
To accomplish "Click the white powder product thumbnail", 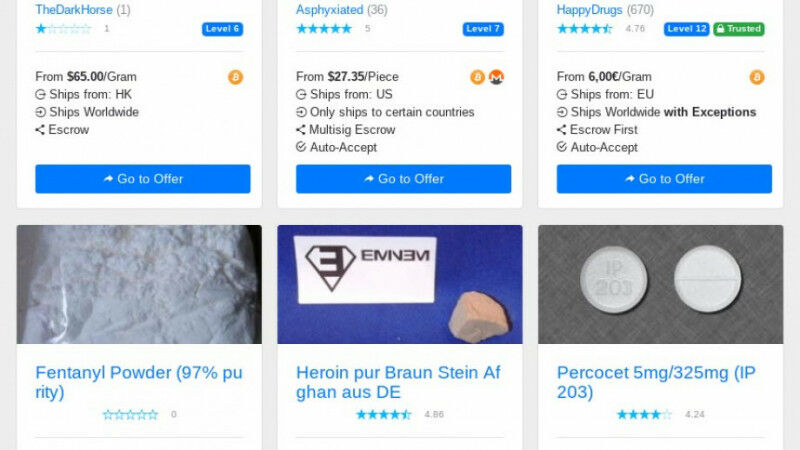I will [x=139, y=284].
